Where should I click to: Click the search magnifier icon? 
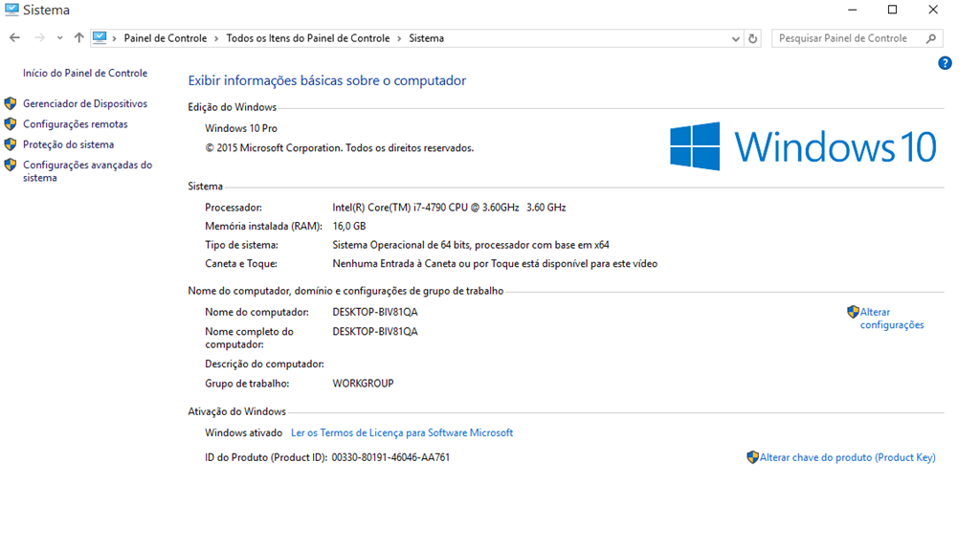tap(931, 38)
